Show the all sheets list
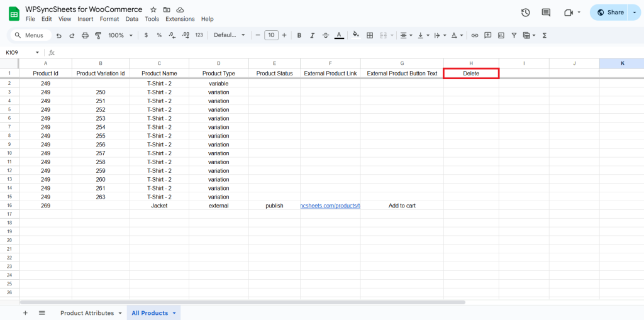This screenshot has width=644, height=320. click(42, 313)
